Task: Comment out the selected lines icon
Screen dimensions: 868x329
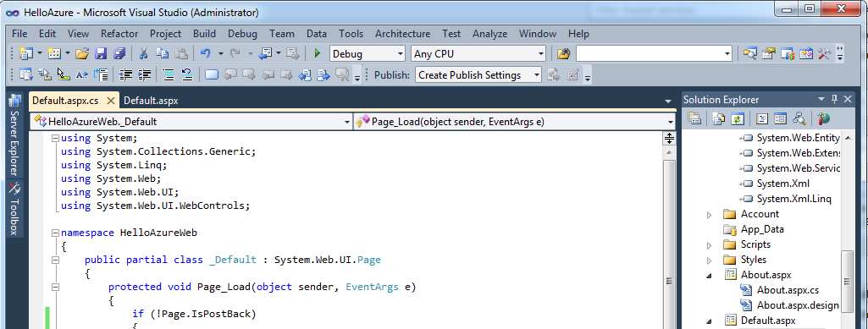Action: point(169,74)
